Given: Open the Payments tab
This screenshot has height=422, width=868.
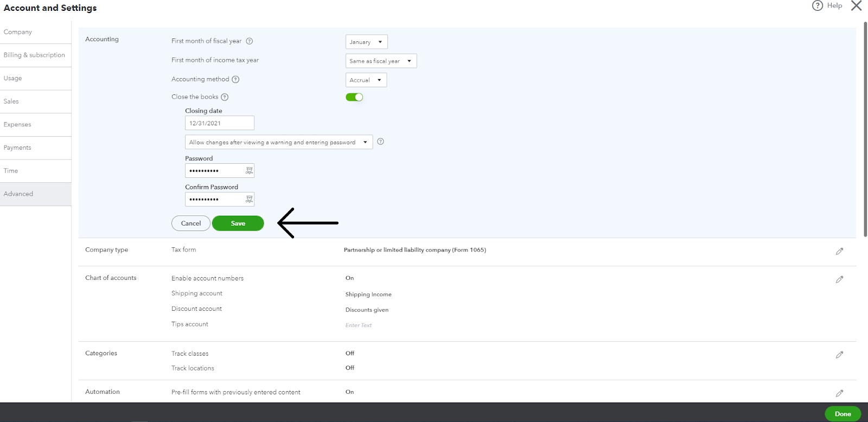Looking at the screenshot, I should point(36,148).
